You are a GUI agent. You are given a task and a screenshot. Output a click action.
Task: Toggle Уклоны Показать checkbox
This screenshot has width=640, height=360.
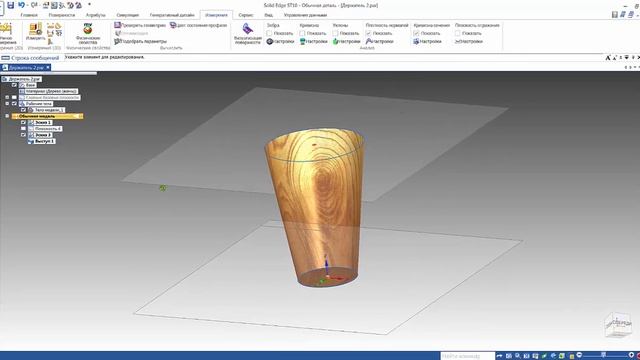(x=336, y=33)
